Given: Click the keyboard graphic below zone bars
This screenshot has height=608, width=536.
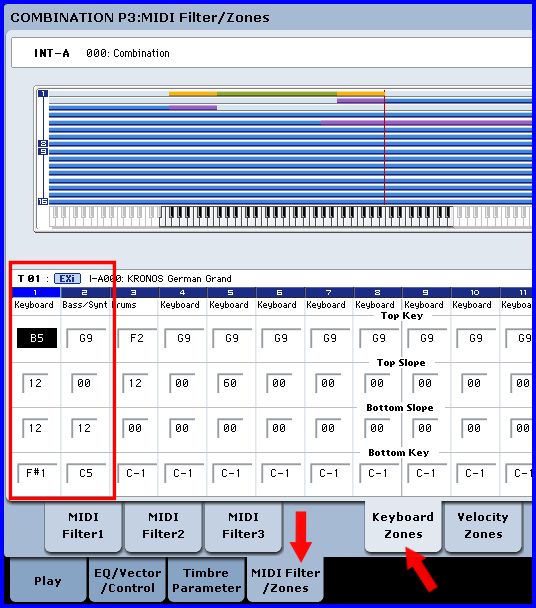Looking at the screenshot, I should (290, 216).
